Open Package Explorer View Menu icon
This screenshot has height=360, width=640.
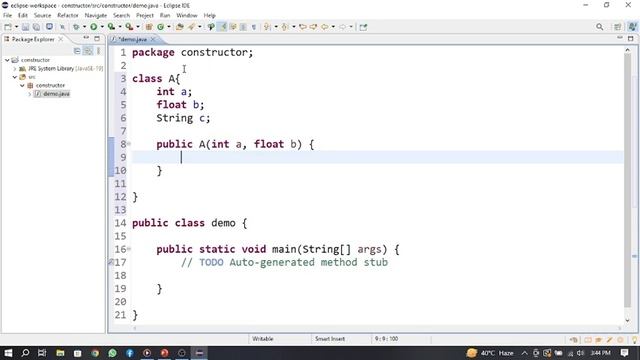tap(98, 51)
